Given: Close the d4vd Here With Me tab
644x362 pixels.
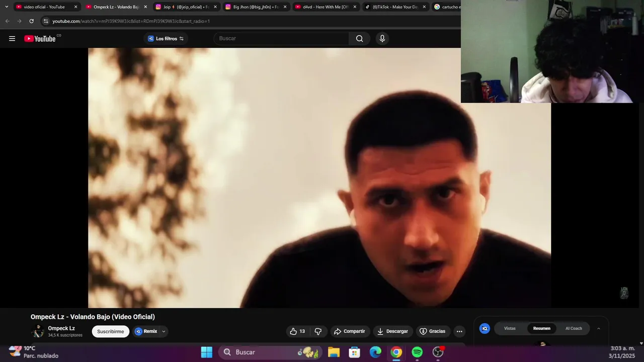Looking at the screenshot, I should pyautogui.click(x=355, y=7).
